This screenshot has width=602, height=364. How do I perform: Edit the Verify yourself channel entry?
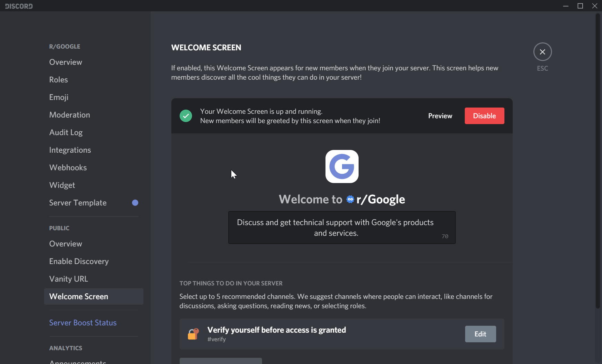point(480,334)
